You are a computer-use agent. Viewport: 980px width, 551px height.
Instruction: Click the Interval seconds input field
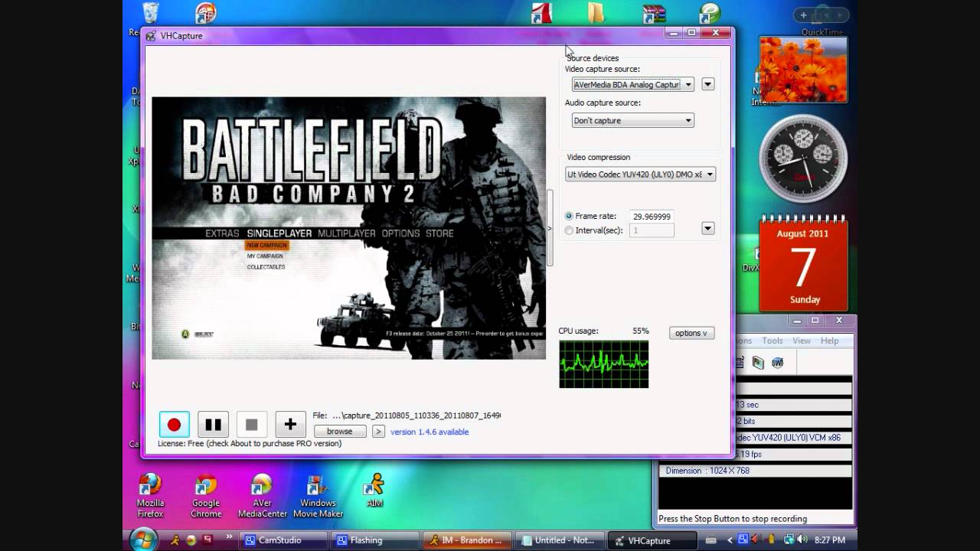pyautogui.click(x=652, y=230)
